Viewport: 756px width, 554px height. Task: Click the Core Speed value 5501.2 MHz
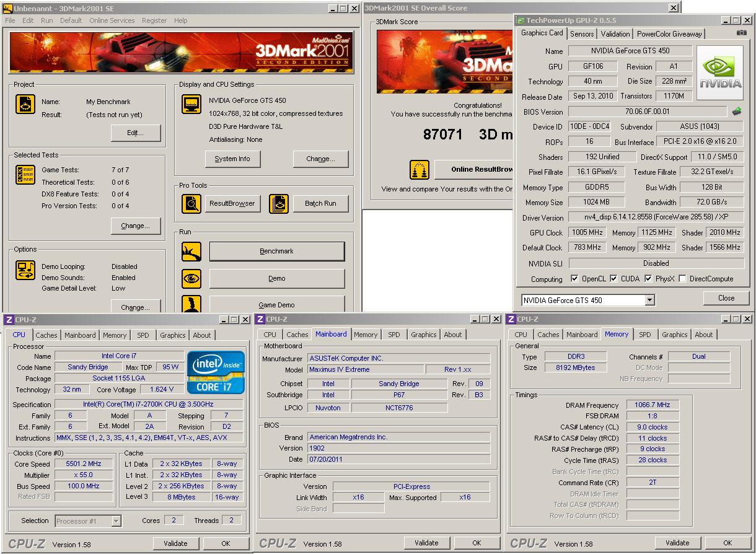pos(84,464)
